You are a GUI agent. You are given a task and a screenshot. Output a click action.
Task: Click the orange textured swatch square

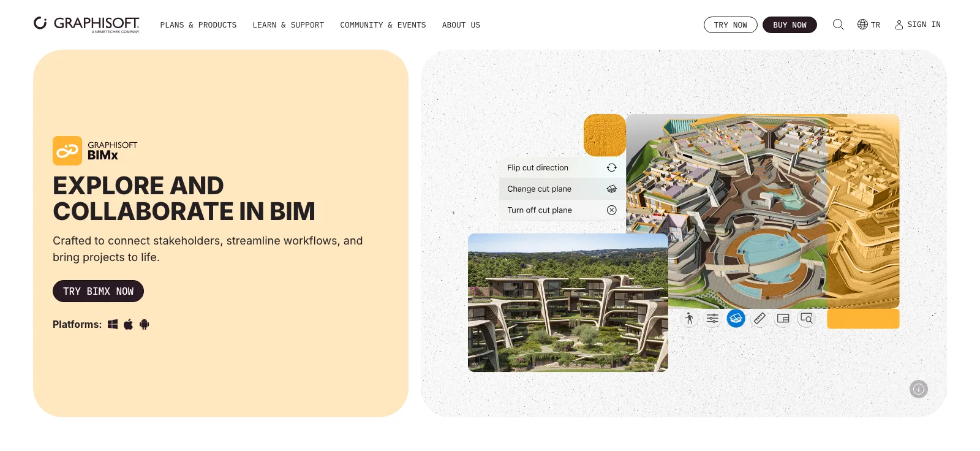(605, 135)
